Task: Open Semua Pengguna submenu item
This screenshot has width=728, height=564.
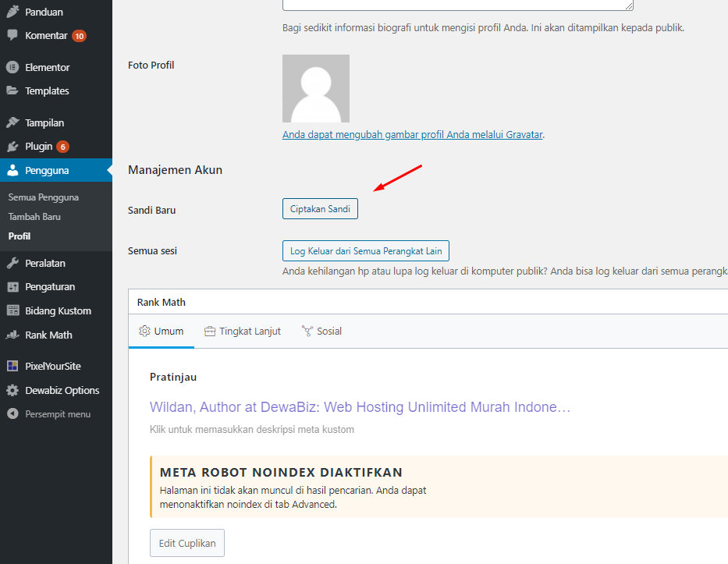Action: tap(43, 197)
